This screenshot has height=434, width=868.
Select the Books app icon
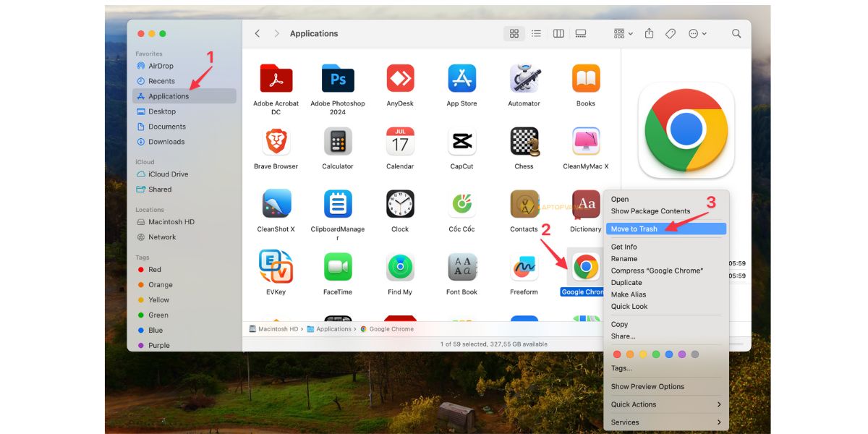(586, 78)
